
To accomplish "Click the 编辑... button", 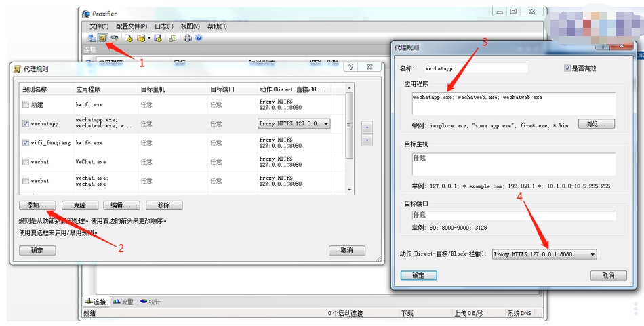I will pos(122,205).
